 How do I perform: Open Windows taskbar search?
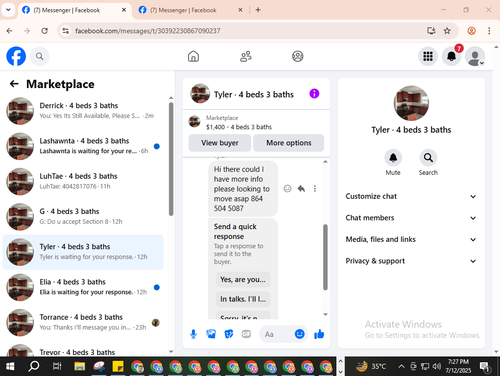(x=33, y=367)
